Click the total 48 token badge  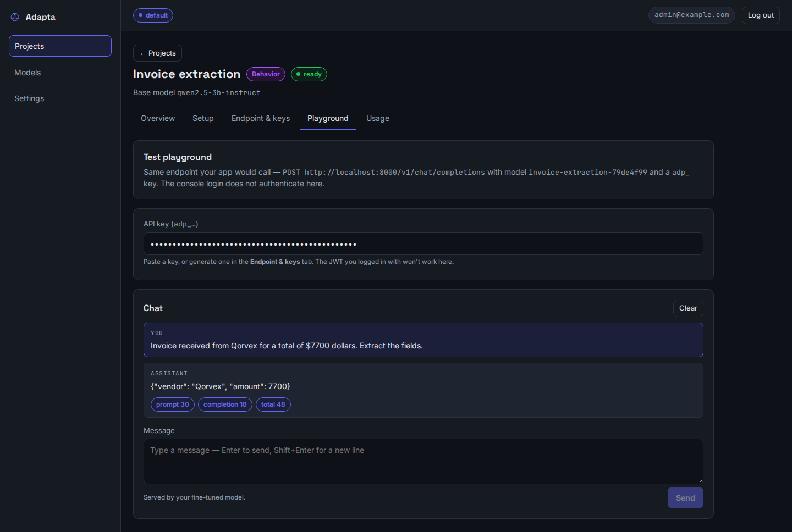click(x=273, y=404)
